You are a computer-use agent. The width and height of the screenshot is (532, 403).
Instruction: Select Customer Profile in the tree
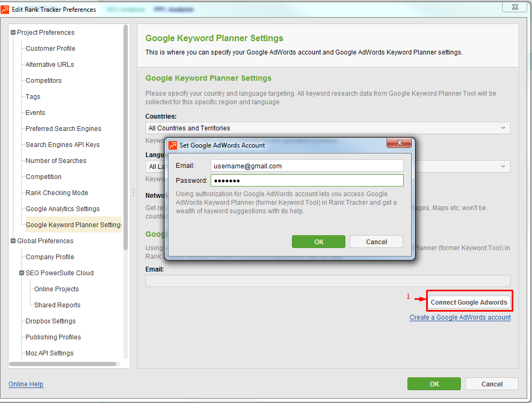click(51, 49)
